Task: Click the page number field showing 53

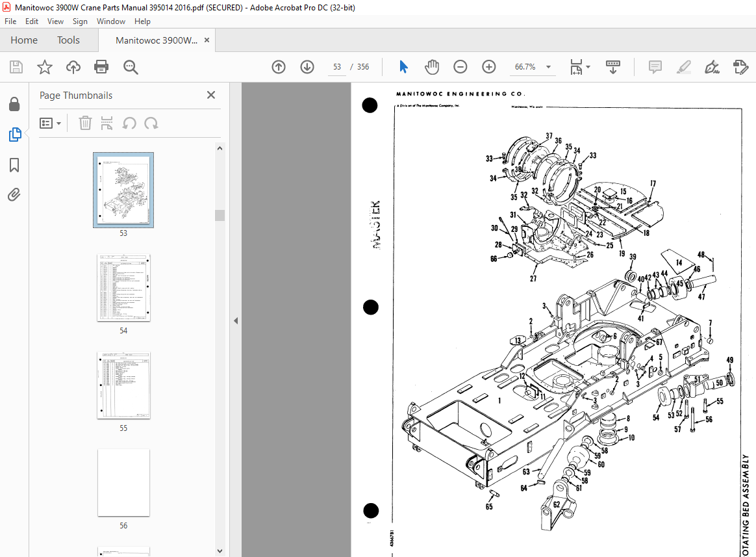Action: pyautogui.click(x=337, y=67)
